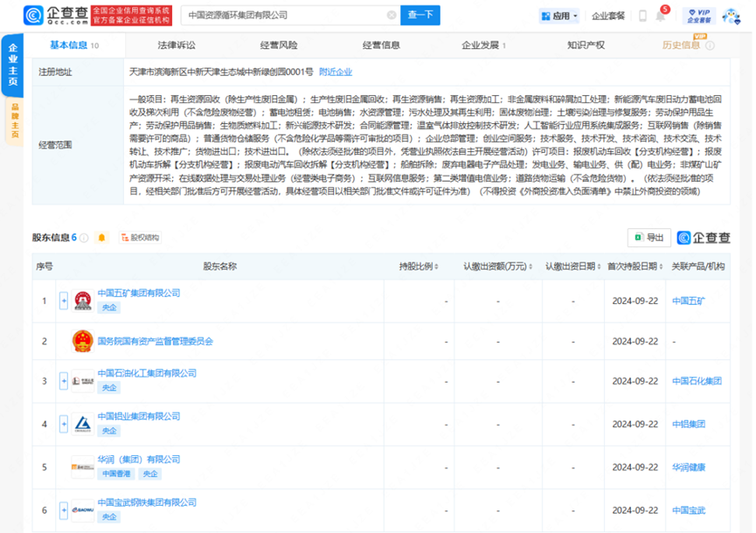756x533 pixels.
Task: Open the notifications bell in header
Action: coord(661,17)
